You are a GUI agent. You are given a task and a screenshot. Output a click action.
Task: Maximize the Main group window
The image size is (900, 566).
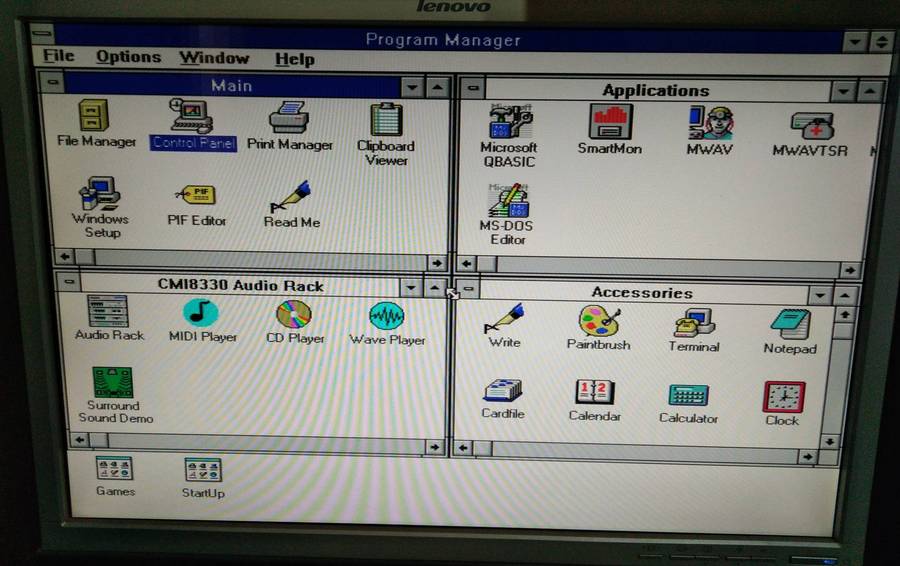437,87
